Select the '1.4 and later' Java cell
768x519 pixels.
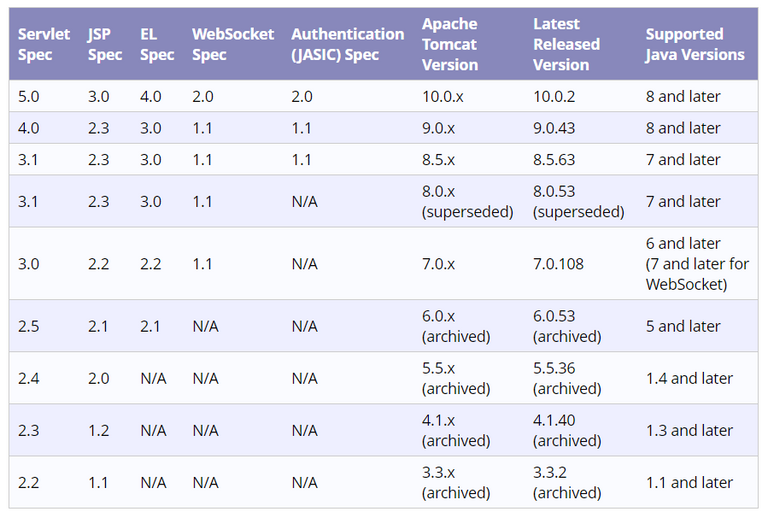click(689, 378)
